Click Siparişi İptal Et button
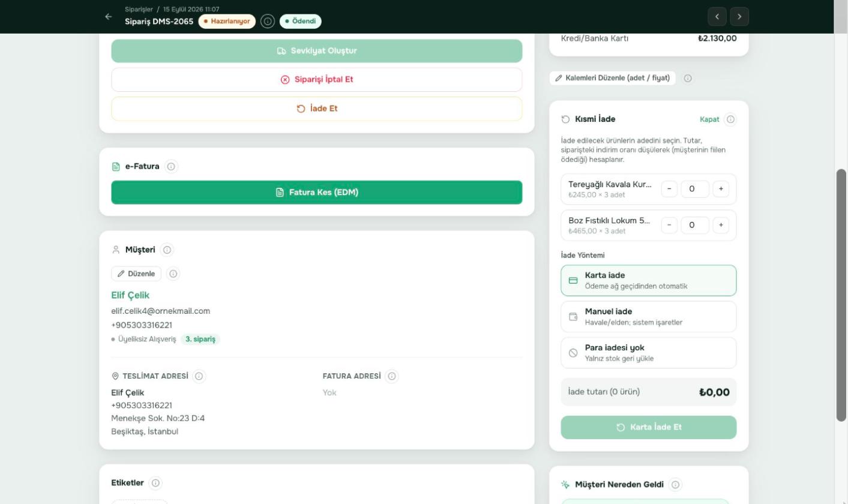Viewport: 848px width, 504px height. click(317, 80)
